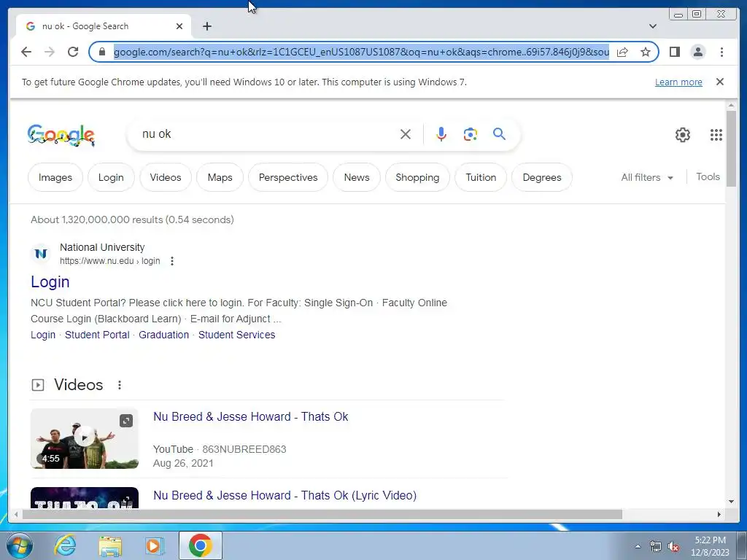Open the Chrome three-dot menu
Image resolution: width=747 pixels, height=560 pixels.
click(x=721, y=52)
